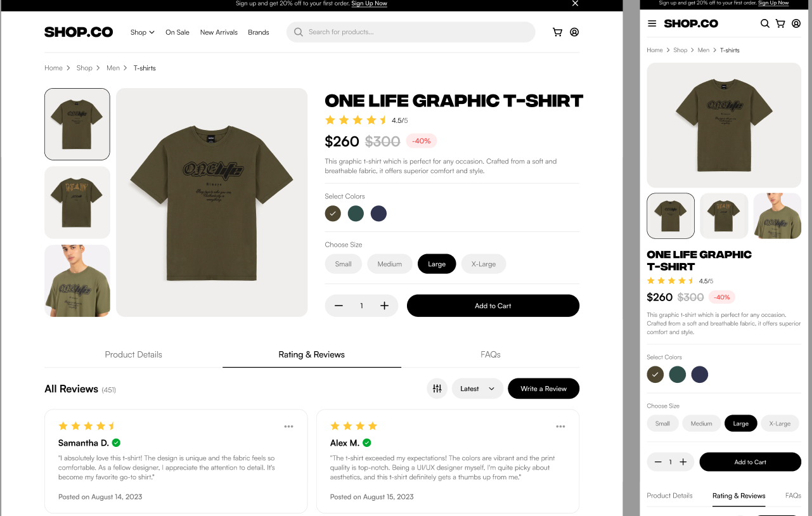Choose X-Large size in desktop view
812x516 pixels.
[x=483, y=264]
